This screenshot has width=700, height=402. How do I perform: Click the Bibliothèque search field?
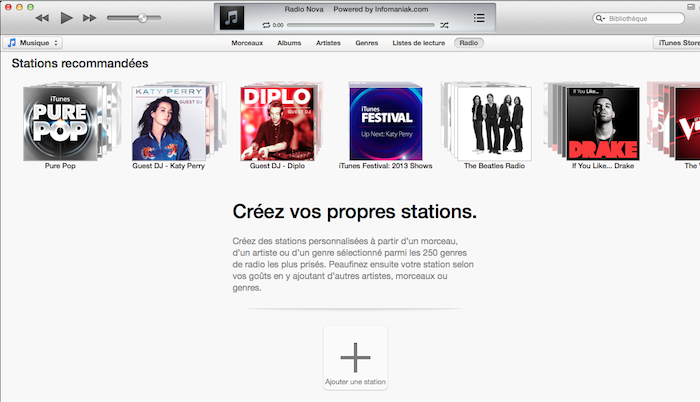click(x=638, y=18)
